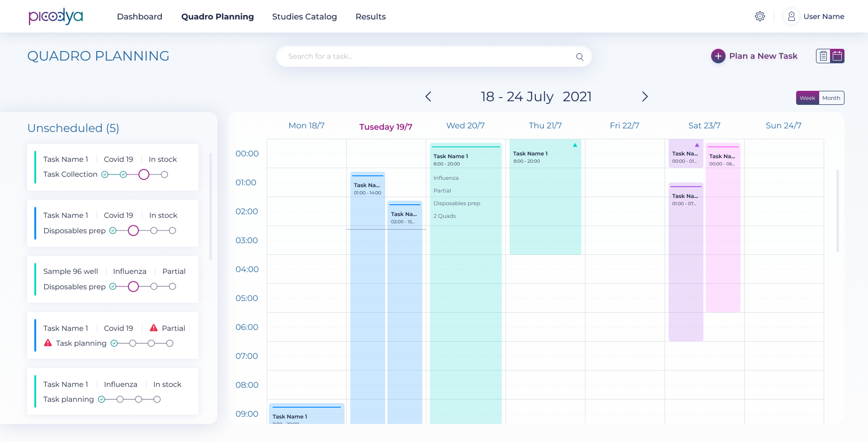Click the Picodya logo
Image resolution: width=868 pixels, height=442 pixels.
(x=56, y=16)
